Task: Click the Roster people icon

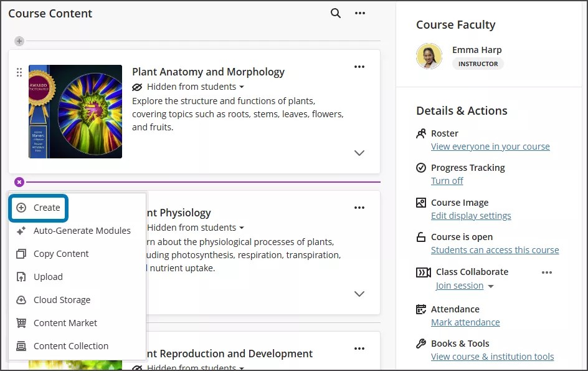Action: [420, 133]
